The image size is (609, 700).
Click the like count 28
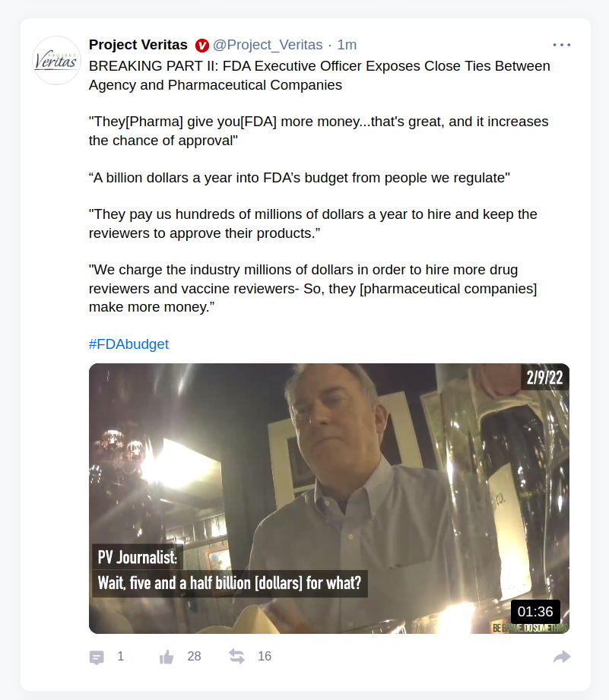[194, 656]
